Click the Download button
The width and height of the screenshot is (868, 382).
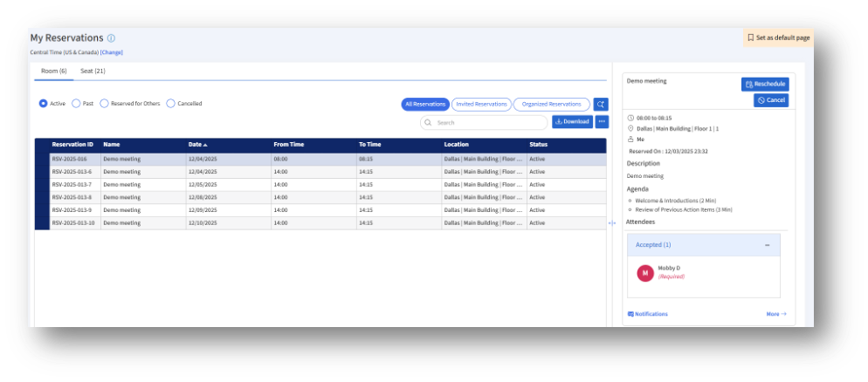click(572, 122)
